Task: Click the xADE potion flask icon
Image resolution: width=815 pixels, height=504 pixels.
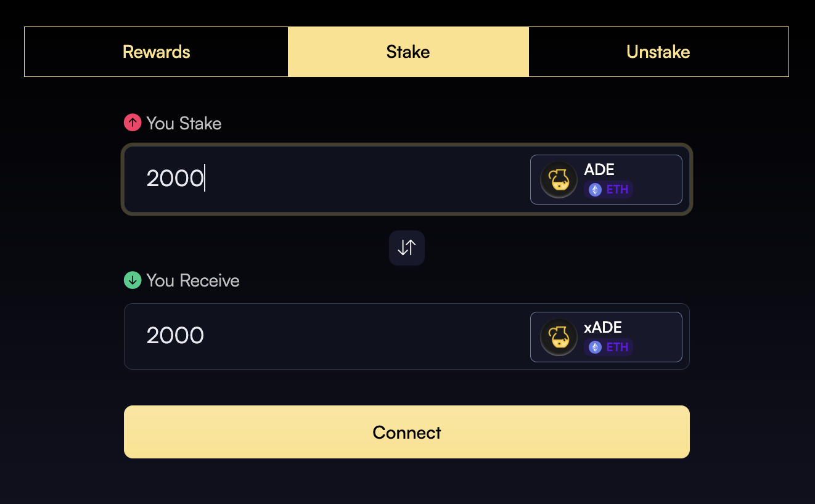Action: click(559, 336)
